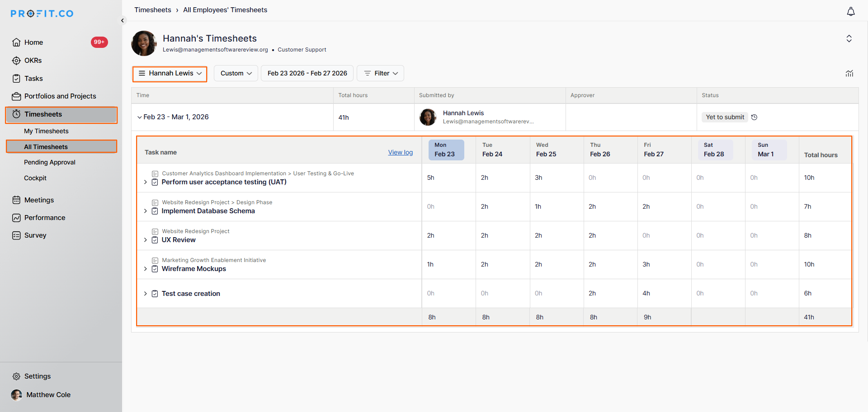Expand the Test case creation row
Viewport: 868px width, 412px height.
coord(145,294)
